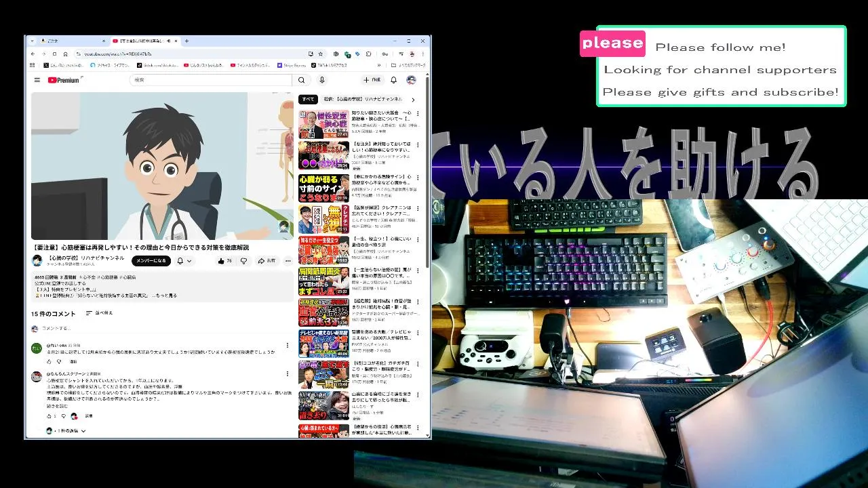The image size is (868, 488).
Task: Select the 提供: 心臓の学校 filter chip
Action: pos(363,99)
